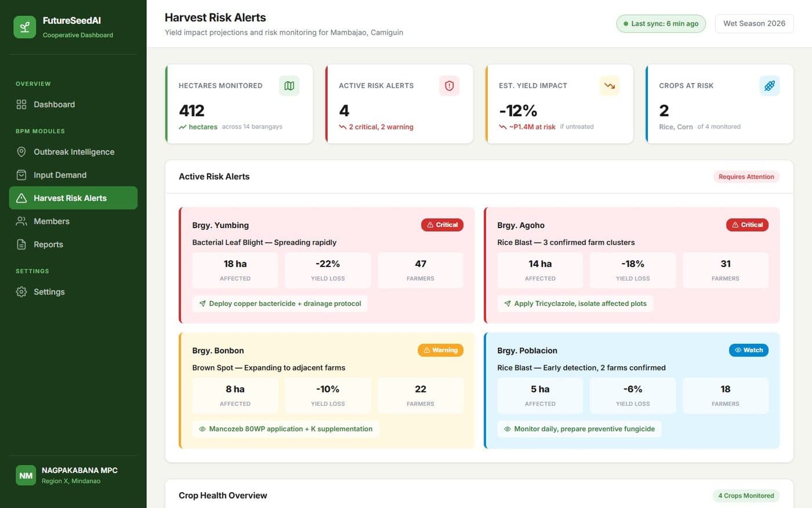Click the eye icon beside Monitor daily recommendation
The height and width of the screenshot is (508, 812).
click(x=507, y=429)
